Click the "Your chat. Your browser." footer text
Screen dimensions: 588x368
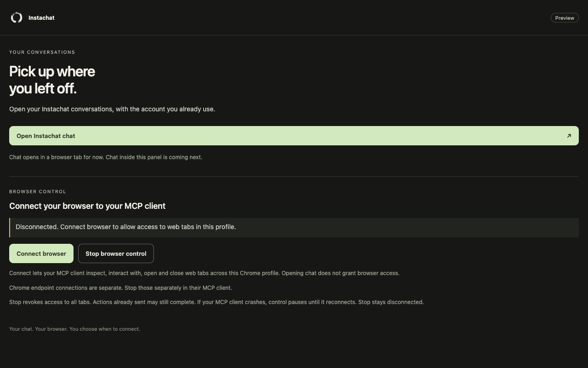pos(74,329)
